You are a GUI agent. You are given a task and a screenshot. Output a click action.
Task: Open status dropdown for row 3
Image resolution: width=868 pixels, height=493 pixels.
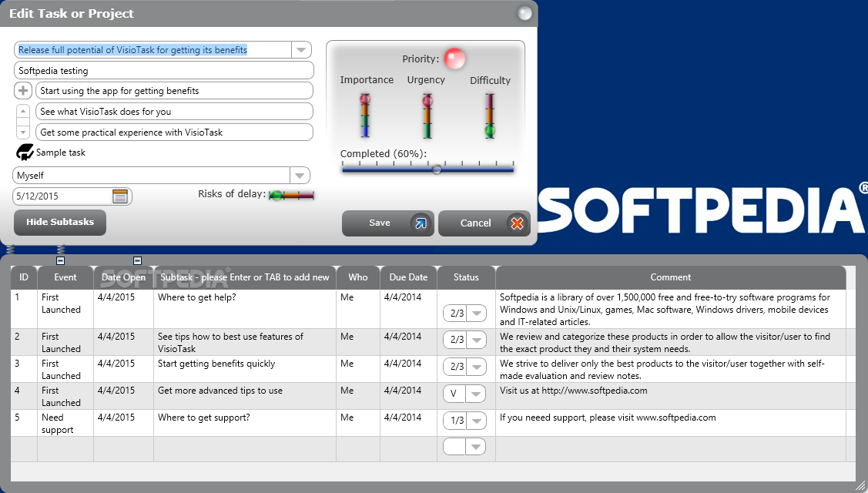476,366
